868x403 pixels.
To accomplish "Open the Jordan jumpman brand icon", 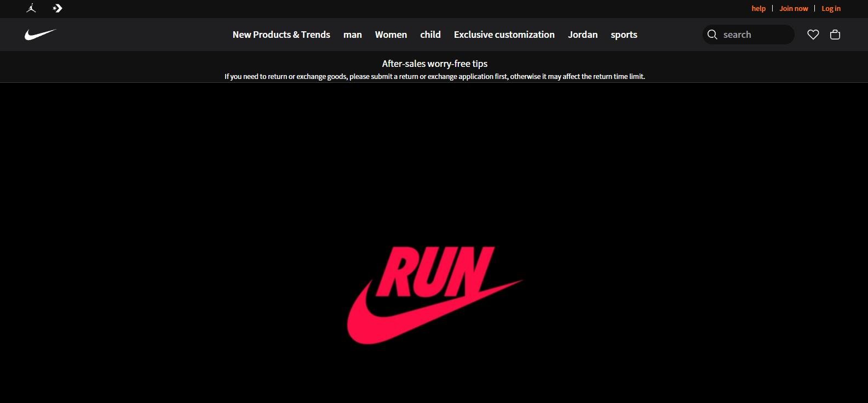I will point(31,8).
